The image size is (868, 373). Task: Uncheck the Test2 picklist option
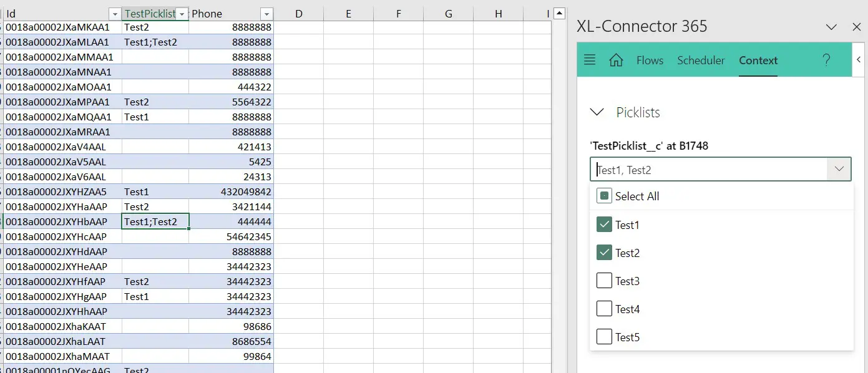coord(604,253)
